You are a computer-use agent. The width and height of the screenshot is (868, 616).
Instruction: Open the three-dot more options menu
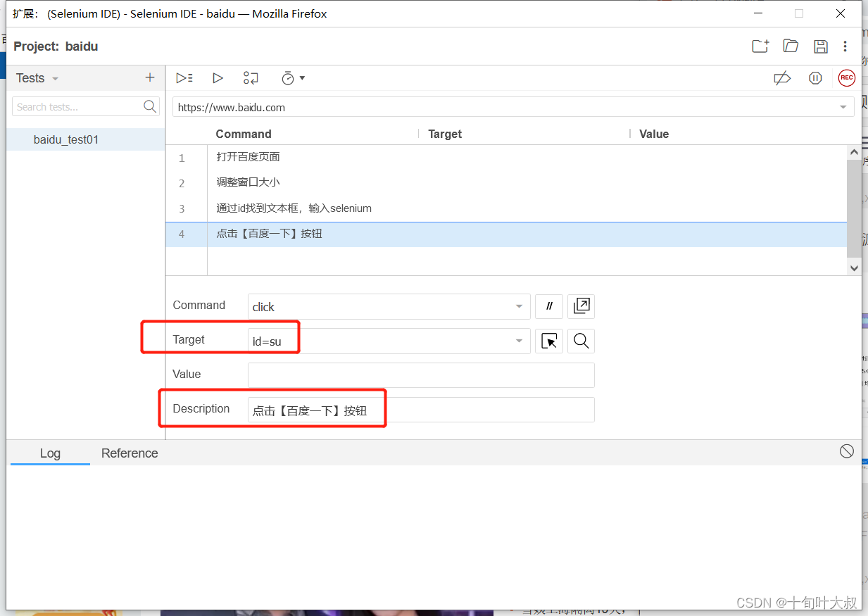845,46
